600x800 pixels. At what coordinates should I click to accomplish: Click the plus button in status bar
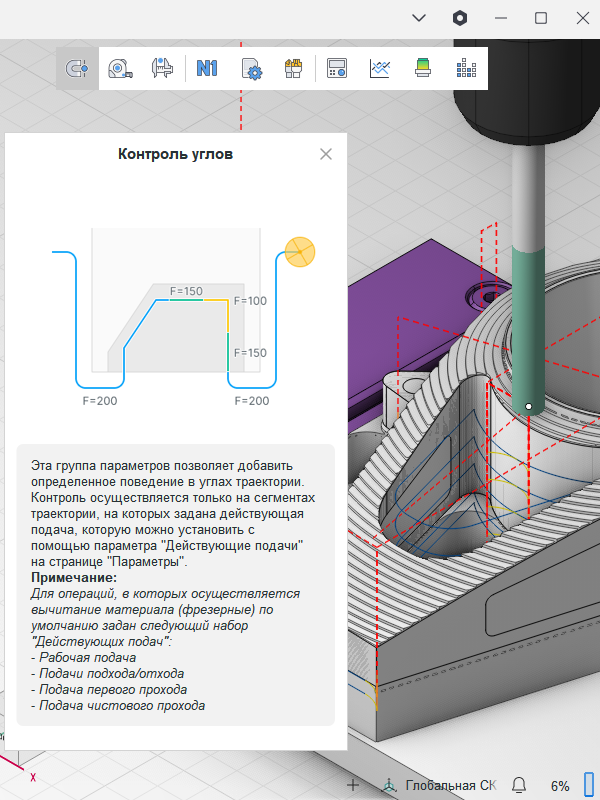352,785
